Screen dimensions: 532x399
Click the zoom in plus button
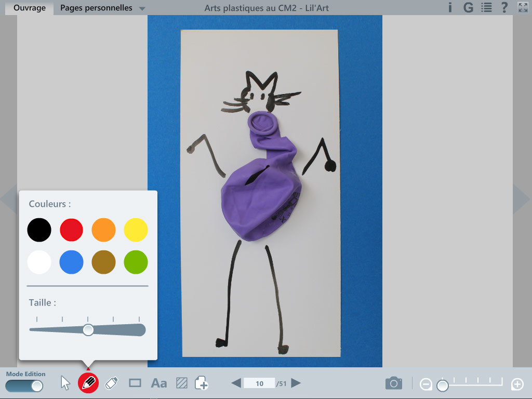coord(517,384)
